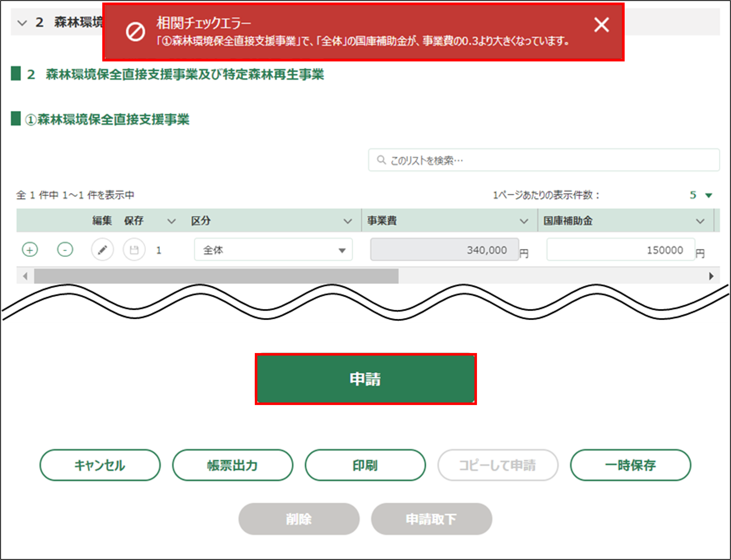Select the pencil edit icon for row 1
Image resolution: width=731 pixels, height=560 pixels.
tap(102, 250)
